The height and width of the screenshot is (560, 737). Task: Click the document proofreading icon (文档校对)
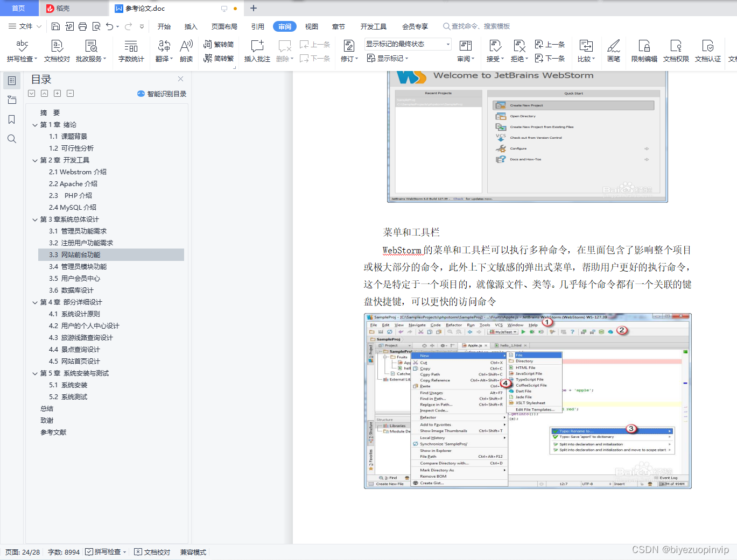coord(57,51)
